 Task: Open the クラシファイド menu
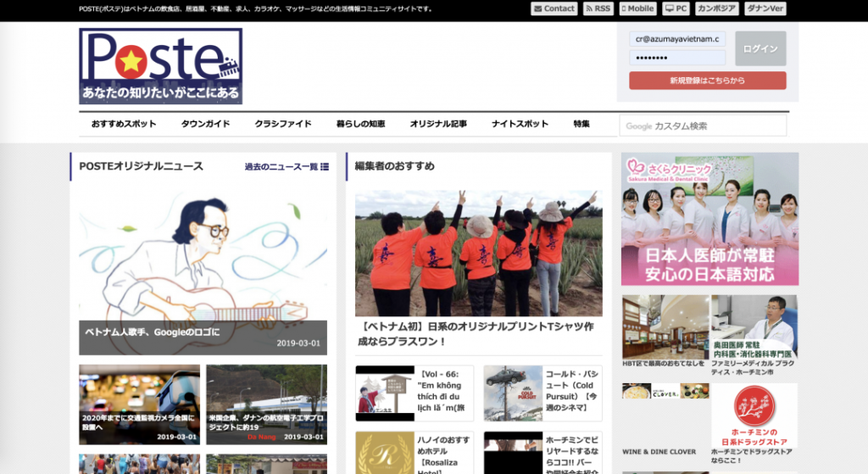click(x=283, y=124)
